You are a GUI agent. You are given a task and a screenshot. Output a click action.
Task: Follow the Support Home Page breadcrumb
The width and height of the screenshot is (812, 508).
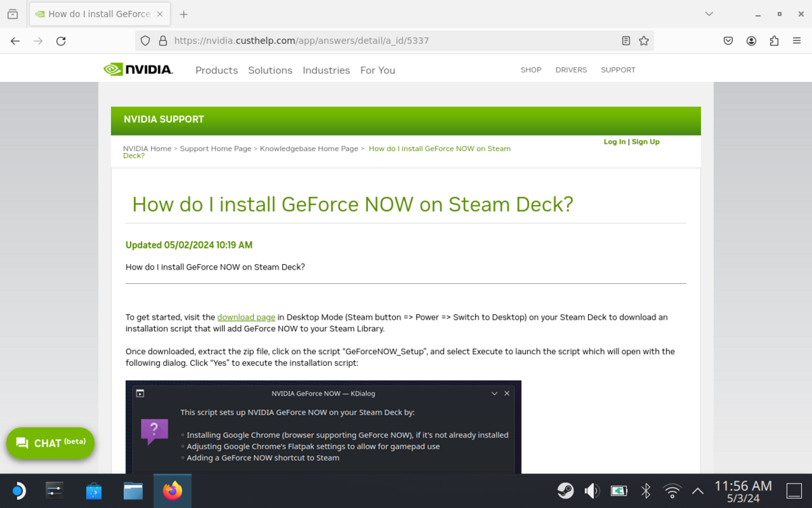(215, 148)
